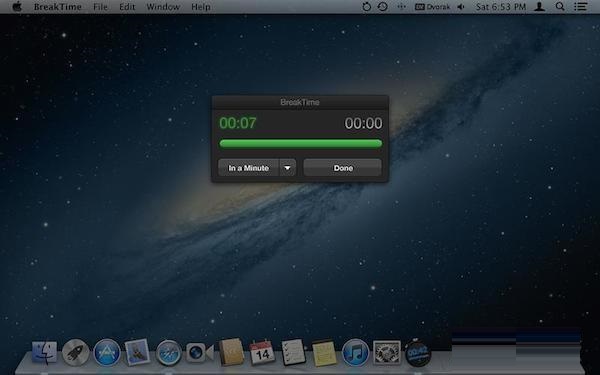Click the BreakTime window title bar

point(300,102)
